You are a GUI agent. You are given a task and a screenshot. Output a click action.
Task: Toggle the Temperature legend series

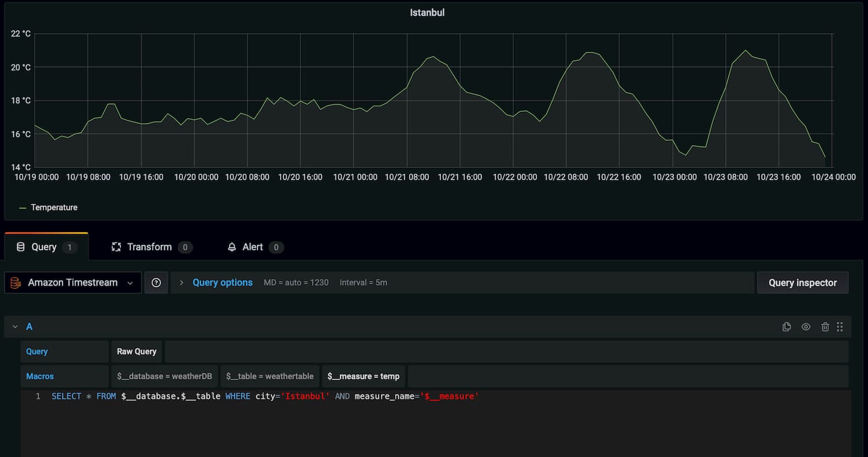[54, 207]
